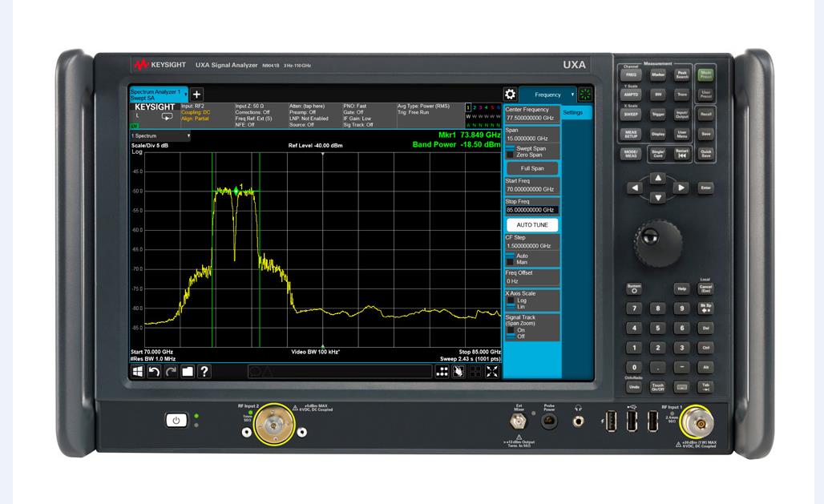Click the right arrow hardkey

681,187
